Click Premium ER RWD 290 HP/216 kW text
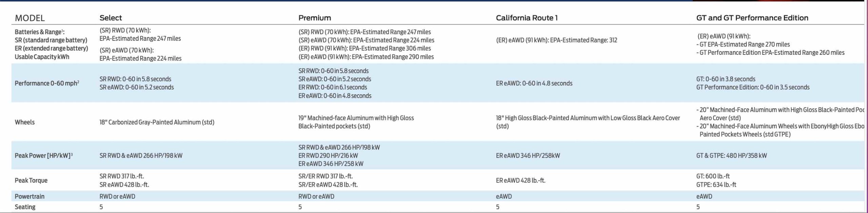This screenshot has width=868, height=213. [x=328, y=155]
